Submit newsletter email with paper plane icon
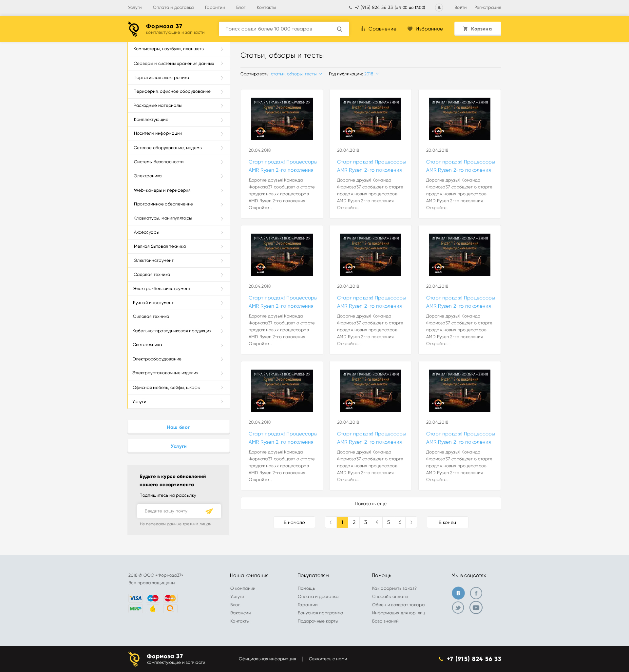Screen dimensions: 629x672 209,511
